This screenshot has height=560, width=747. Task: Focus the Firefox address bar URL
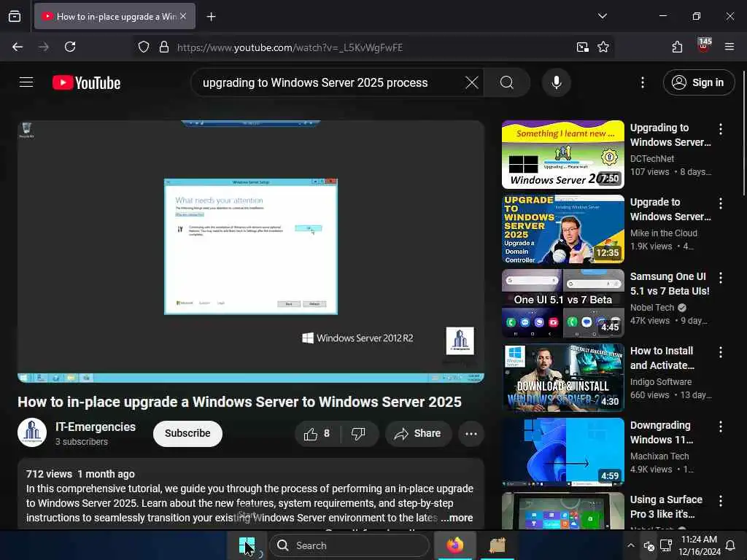click(x=290, y=47)
